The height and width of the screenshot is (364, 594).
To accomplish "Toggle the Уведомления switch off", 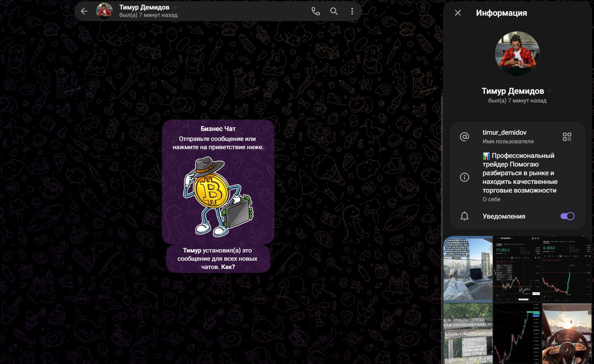I will 567,216.
